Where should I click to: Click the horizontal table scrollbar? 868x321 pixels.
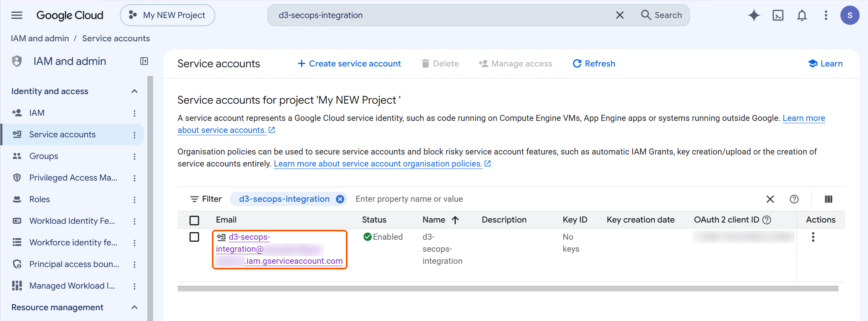pyautogui.click(x=508, y=289)
